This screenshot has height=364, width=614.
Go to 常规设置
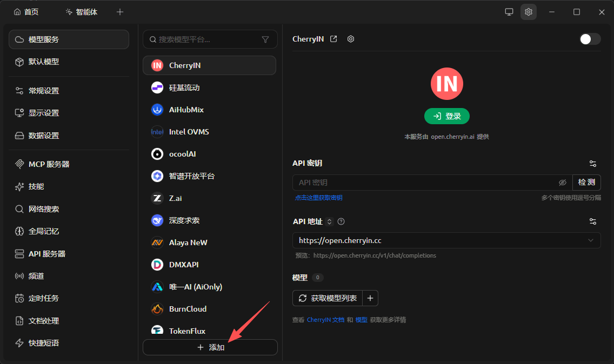(x=69, y=91)
